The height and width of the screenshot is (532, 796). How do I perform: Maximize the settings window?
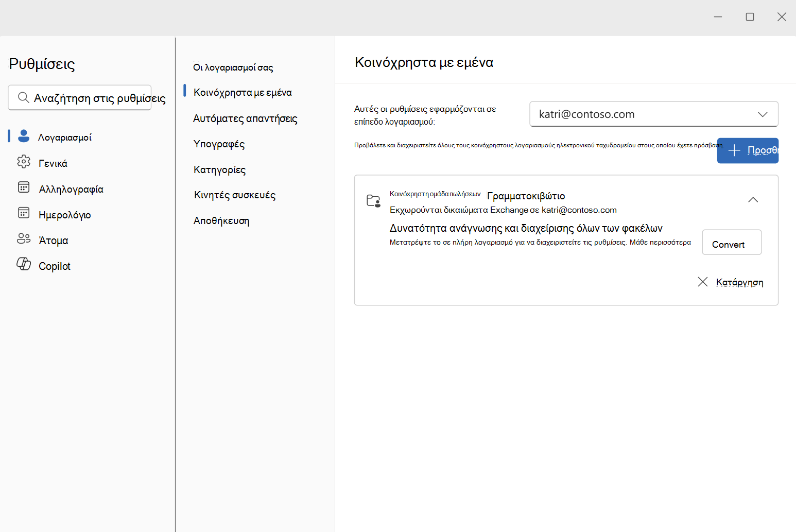[x=750, y=17]
